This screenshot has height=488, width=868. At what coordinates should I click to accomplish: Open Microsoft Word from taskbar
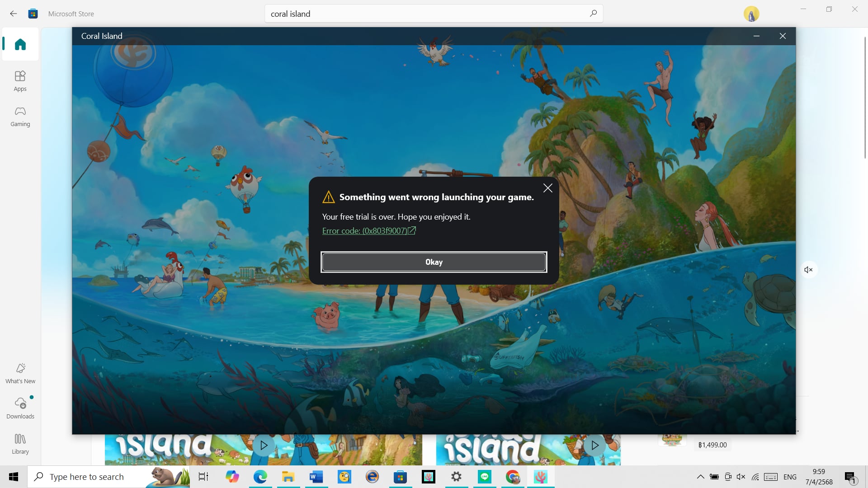pos(316,477)
